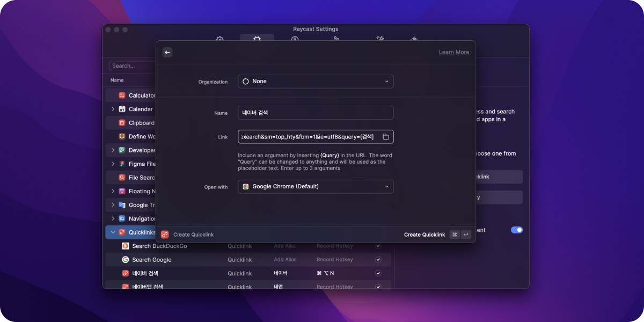Click the Define Word book icon
Image resolution: width=644 pixels, height=322 pixels.
[x=122, y=136]
